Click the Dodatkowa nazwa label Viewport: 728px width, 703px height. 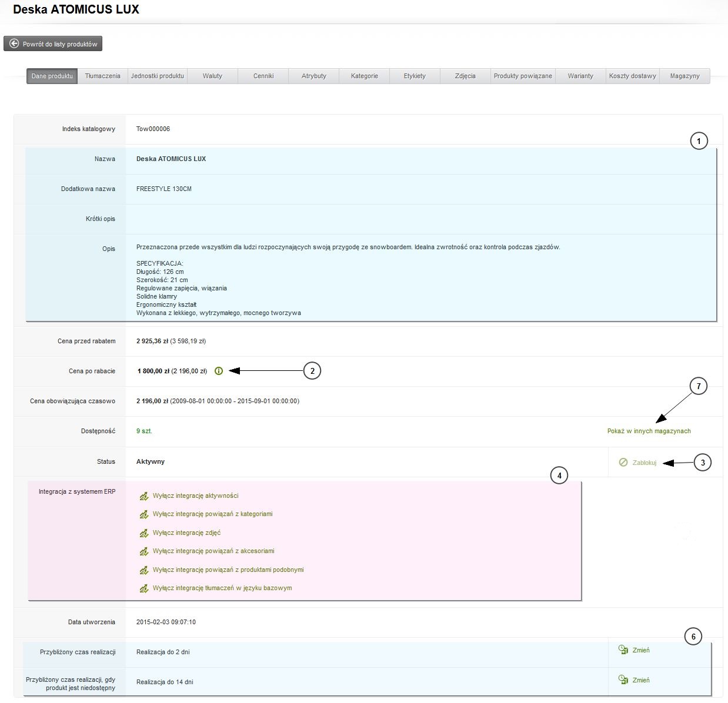(x=88, y=189)
